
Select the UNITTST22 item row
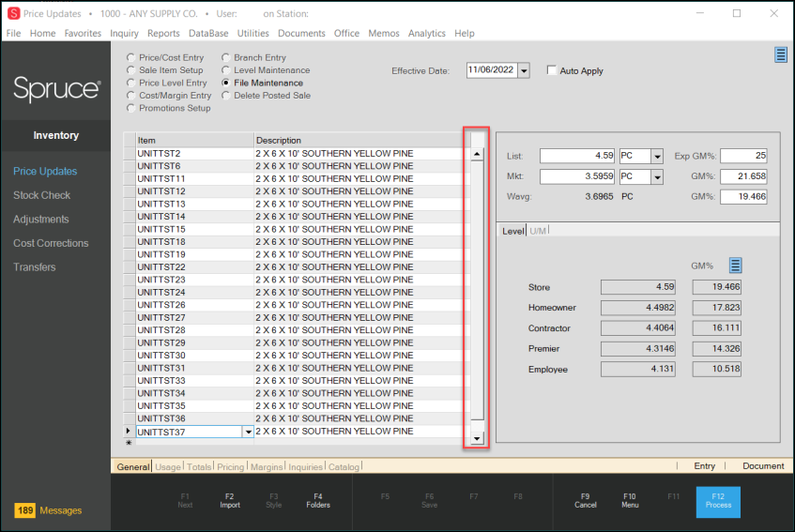(x=299, y=267)
